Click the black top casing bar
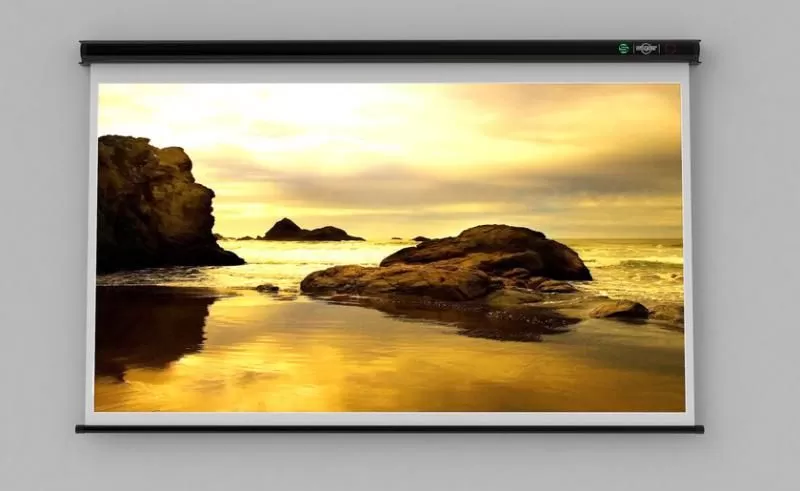The width and height of the screenshot is (800, 491). (350, 50)
